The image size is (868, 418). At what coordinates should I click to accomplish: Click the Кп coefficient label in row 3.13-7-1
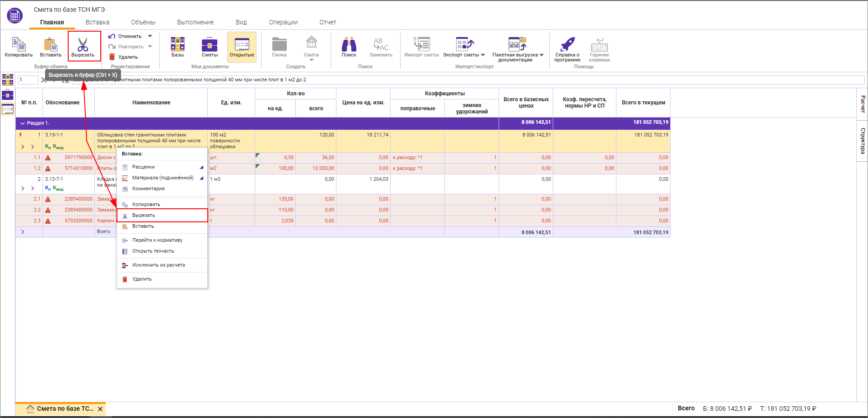point(48,188)
